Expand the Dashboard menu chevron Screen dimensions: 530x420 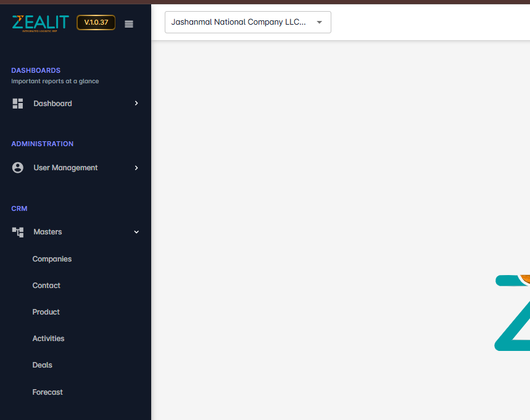click(136, 104)
